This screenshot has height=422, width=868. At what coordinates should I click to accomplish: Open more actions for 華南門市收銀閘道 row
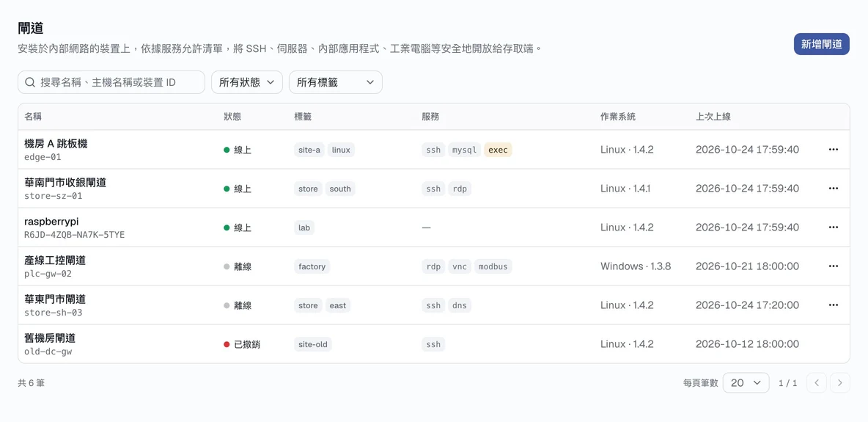[x=833, y=189]
